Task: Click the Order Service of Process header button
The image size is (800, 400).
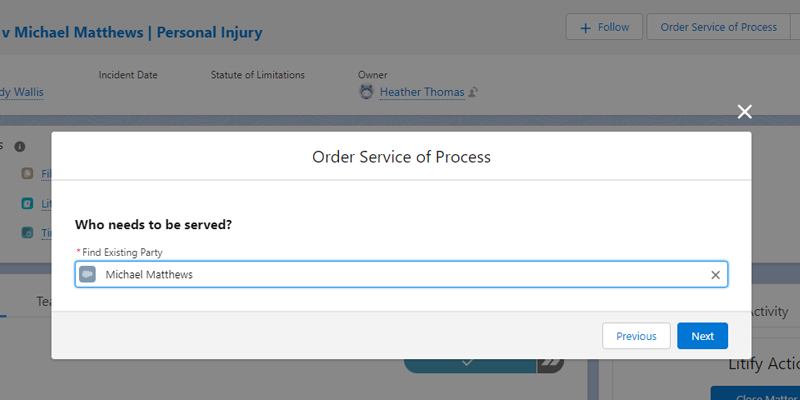Action: point(718,27)
